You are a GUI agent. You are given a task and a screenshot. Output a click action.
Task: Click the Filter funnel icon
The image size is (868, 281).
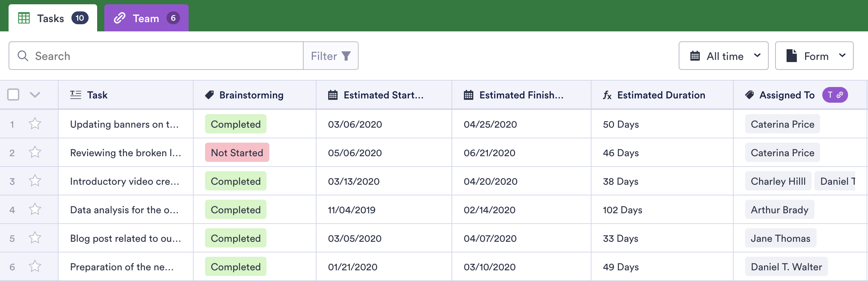346,56
